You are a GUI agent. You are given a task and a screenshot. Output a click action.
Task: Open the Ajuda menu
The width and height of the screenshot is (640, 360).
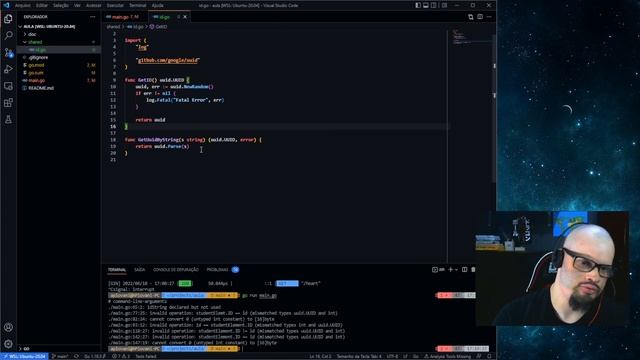(x=158, y=5)
